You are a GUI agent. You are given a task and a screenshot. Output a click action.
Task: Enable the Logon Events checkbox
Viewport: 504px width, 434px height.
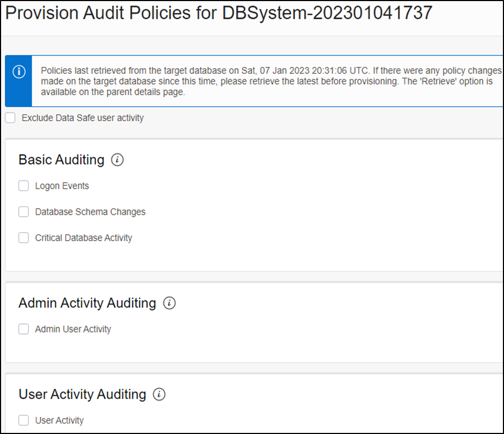[x=24, y=186]
